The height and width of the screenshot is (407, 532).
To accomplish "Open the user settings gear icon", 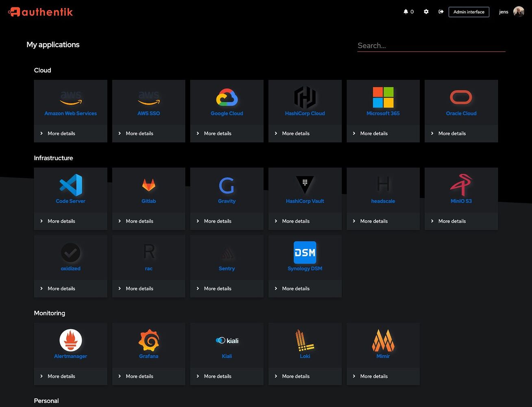I will 426,12.
